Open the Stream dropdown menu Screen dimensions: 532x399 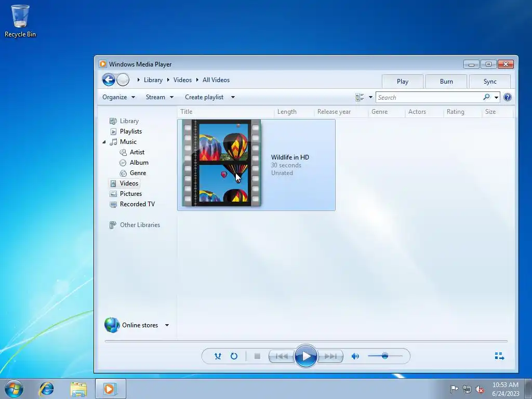click(x=159, y=97)
